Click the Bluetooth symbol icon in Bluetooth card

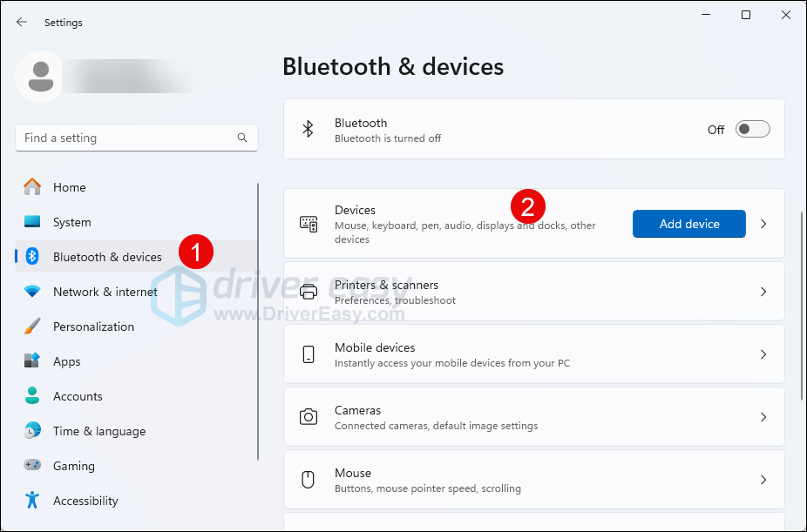pyautogui.click(x=308, y=129)
